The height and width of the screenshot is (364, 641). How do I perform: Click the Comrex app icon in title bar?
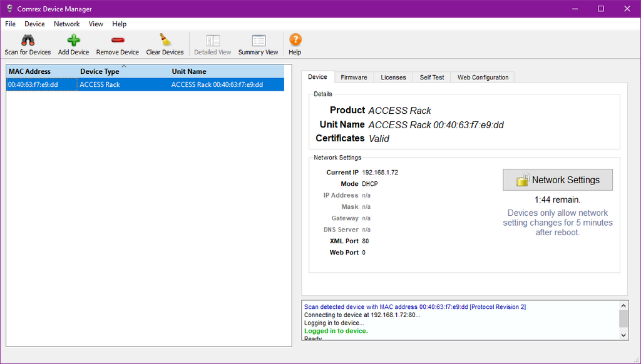(x=10, y=9)
